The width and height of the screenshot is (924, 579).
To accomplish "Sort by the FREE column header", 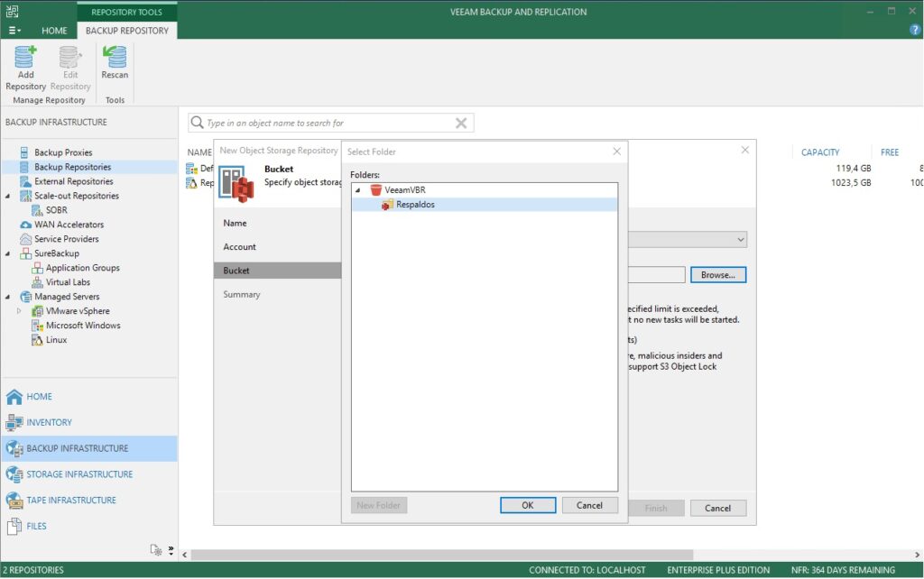I will coord(889,152).
